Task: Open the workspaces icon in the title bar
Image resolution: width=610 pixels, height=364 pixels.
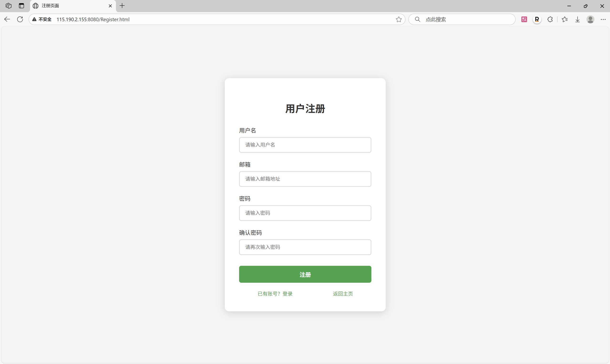Action: (x=9, y=6)
